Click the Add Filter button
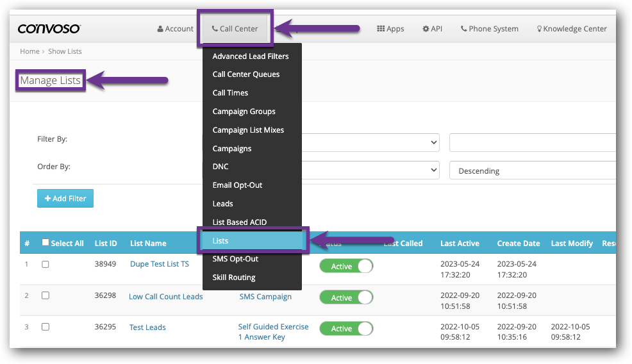The image size is (632, 364). (x=65, y=199)
